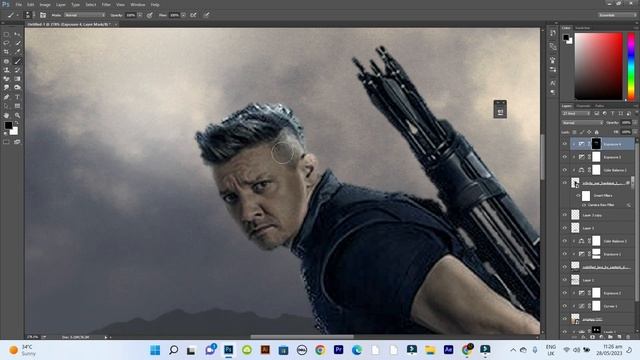This screenshot has width=640, height=360.
Task: Toggle Smart Filters visibility eye
Action: (x=578, y=196)
